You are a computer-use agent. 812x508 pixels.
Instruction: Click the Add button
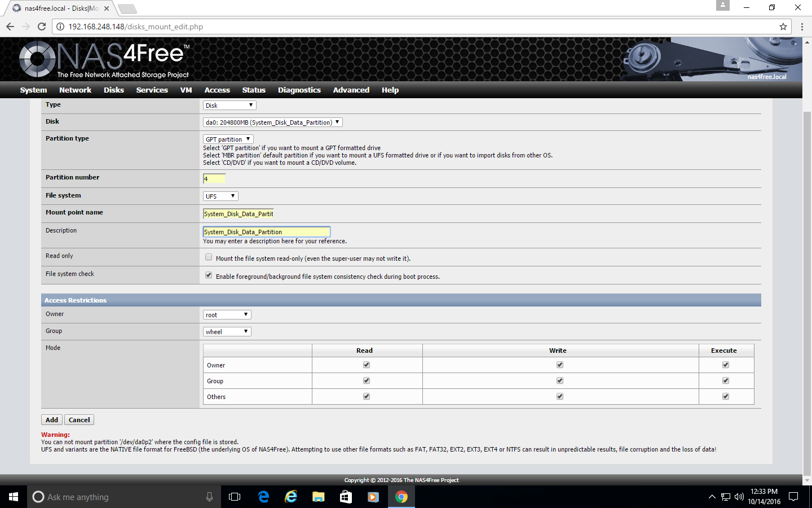click(x=52, y=420)
